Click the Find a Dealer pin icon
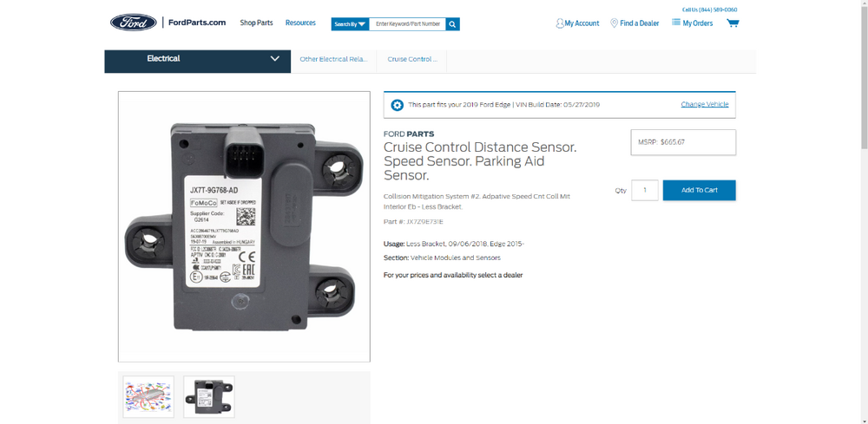868x424 pixels. tap(614, 23)
